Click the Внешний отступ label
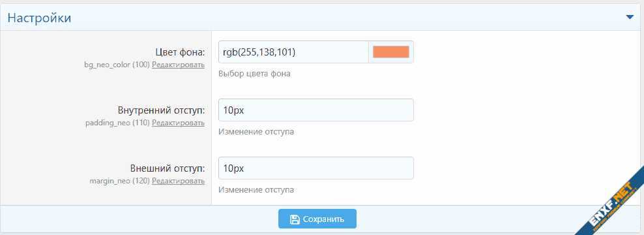644x235 pixels. point(168,168)
